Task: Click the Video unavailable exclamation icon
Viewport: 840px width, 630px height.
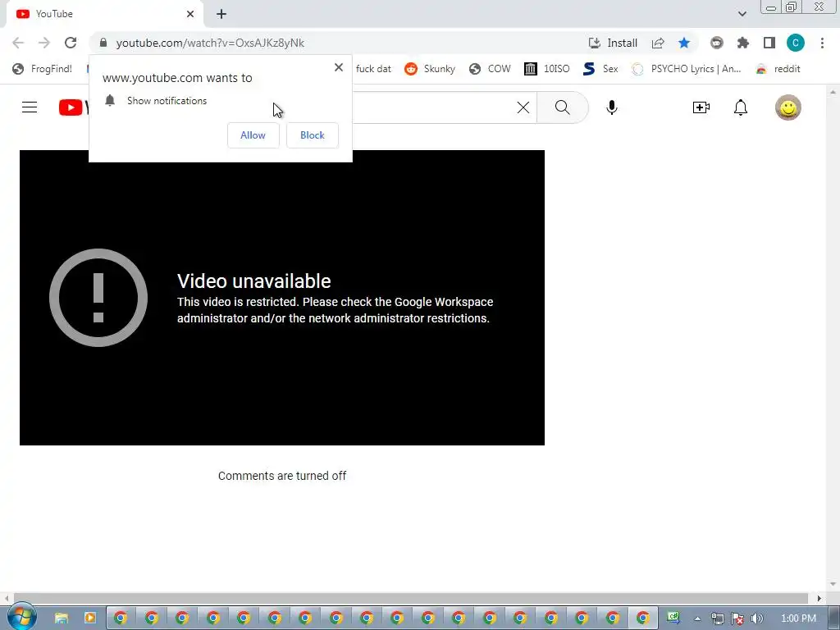Action: (98, 297)
